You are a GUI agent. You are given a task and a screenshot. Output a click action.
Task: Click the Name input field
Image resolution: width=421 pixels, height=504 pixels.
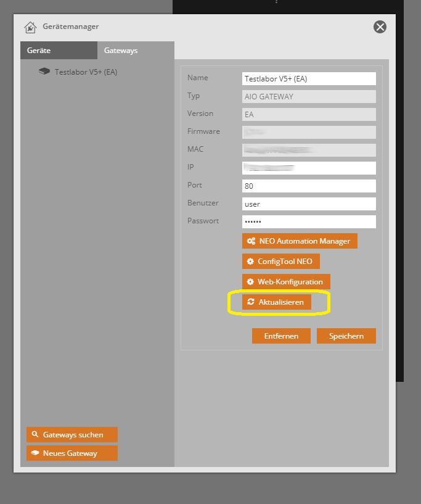click(309, 79)
